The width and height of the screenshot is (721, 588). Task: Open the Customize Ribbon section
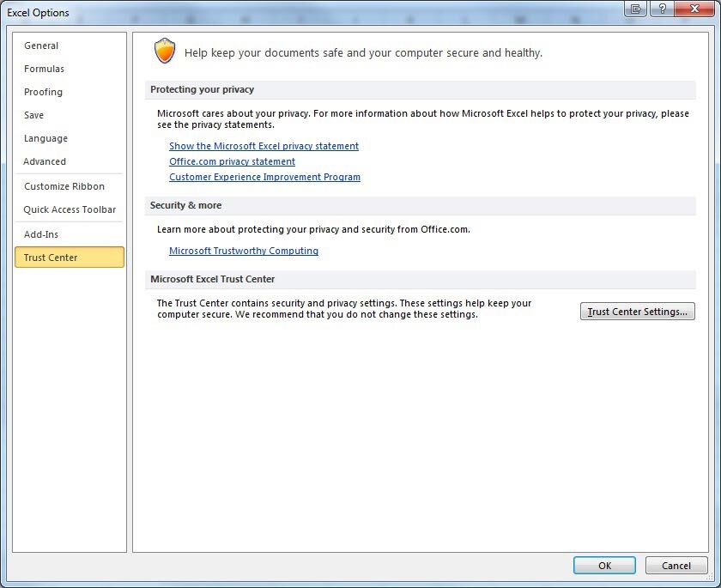tap(64, 186)
